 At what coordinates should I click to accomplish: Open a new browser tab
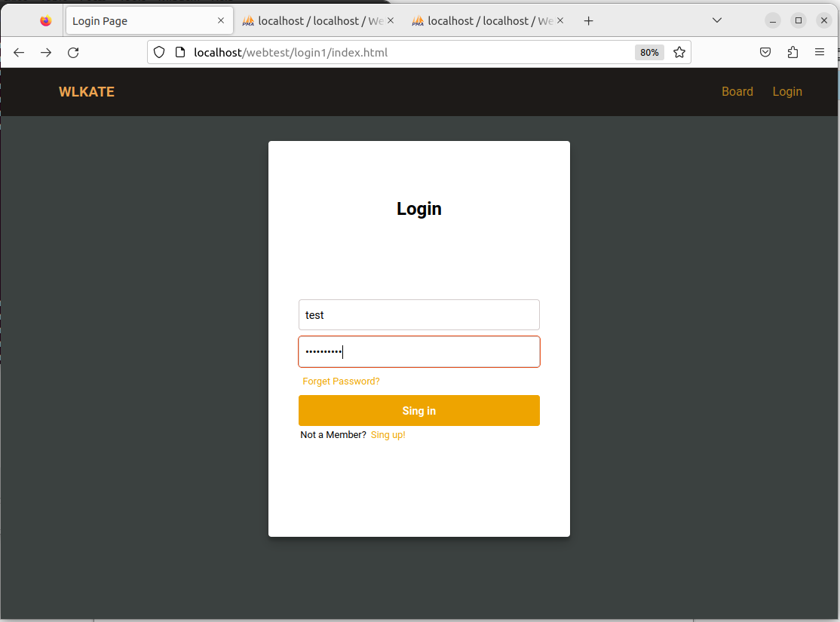tap(589, 21)
